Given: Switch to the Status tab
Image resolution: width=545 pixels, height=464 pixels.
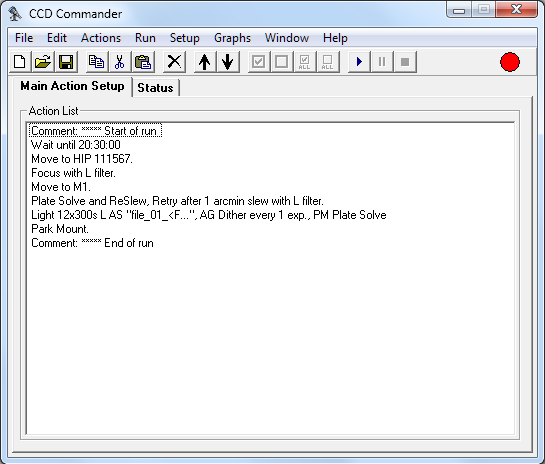Looking at the screenshot, I should point(155,88).
